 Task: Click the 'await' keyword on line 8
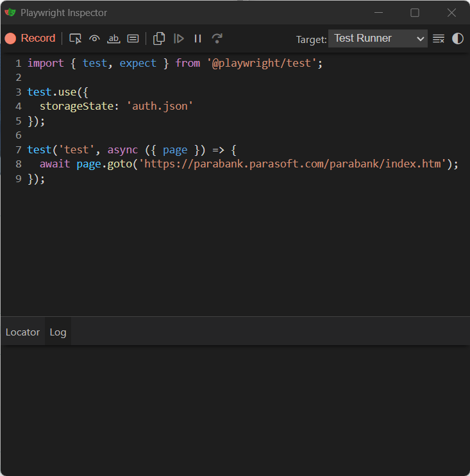pos(55,164)
